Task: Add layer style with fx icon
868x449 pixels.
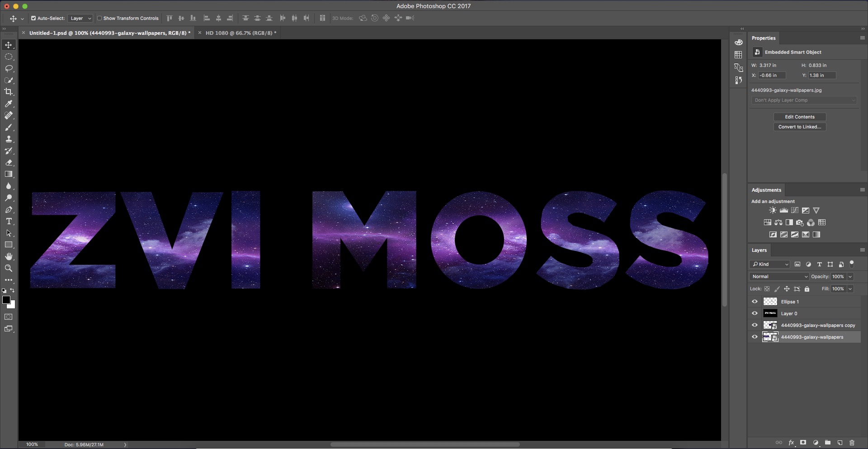Action: click(x=791, y=443)
